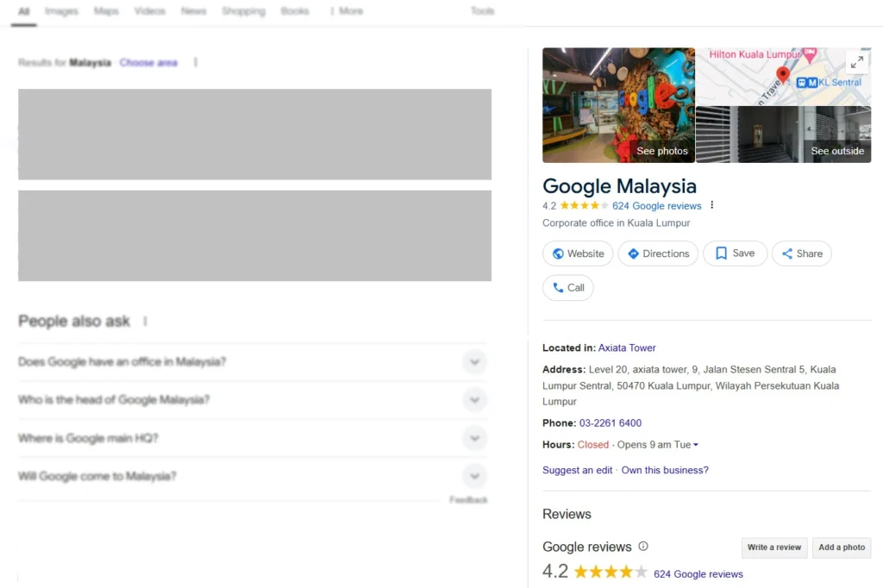The height and width of the screenshot is (588, 883).
Task: Call the phone number 03-2261 6400
Action: pyautogui.click(x=610, y=423)
